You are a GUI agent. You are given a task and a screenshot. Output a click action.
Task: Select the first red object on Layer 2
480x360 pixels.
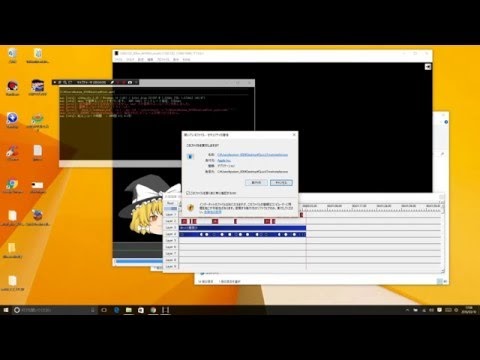point(184,221)
